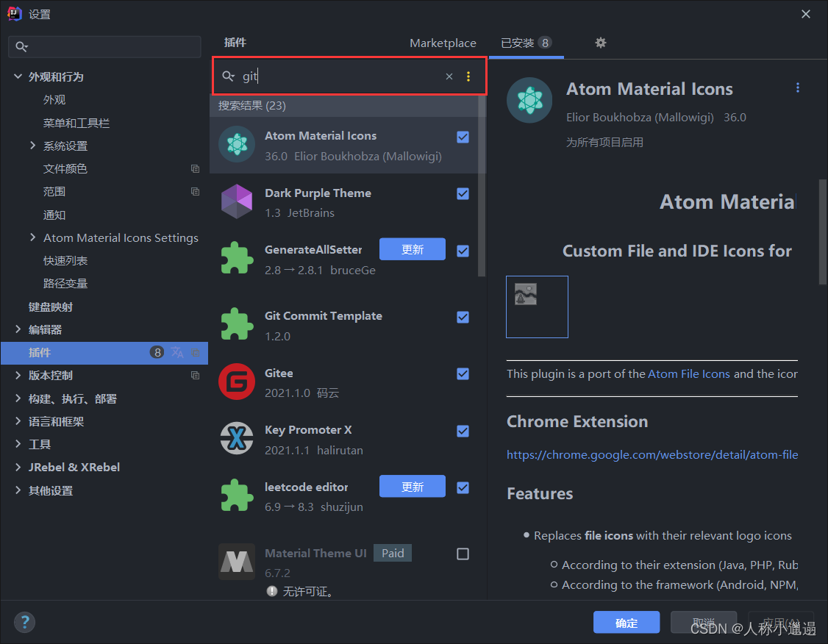Screen dimensions: 828x644
Task: Click the settings search field
Action: [104, 46]
